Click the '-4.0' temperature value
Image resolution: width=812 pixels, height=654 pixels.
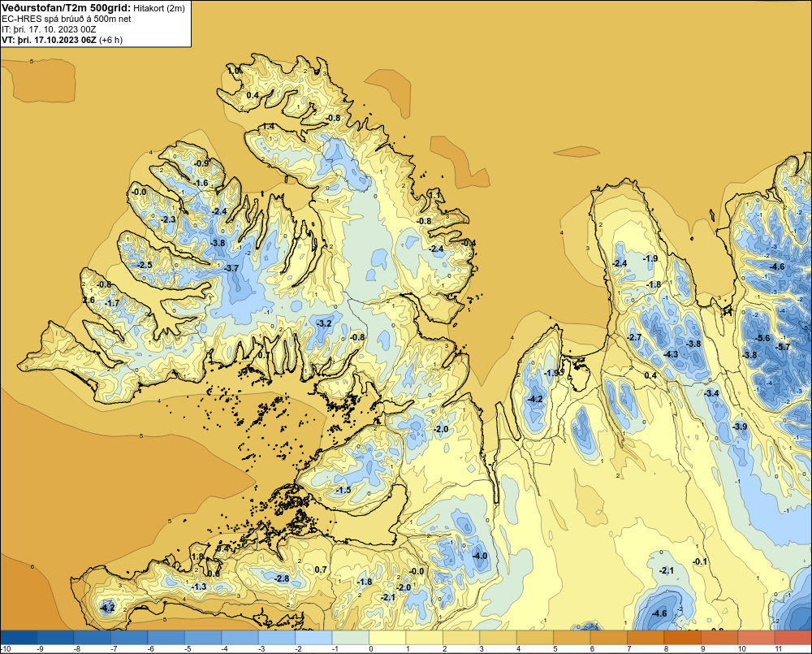[x=480, y=556]
